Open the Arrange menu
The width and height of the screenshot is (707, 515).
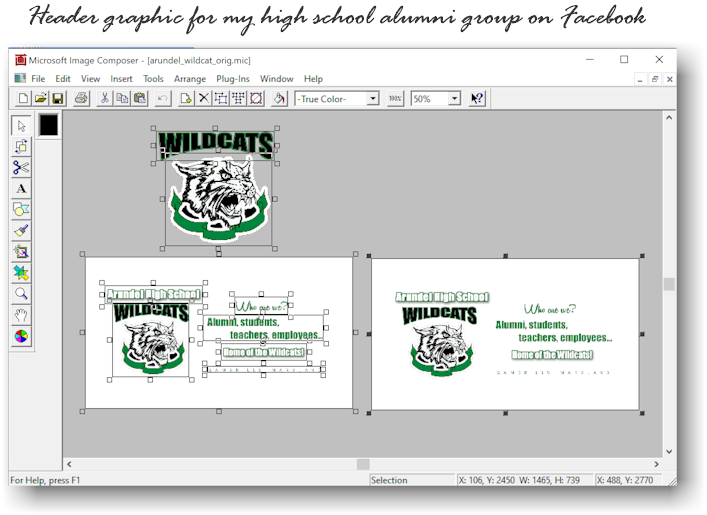point(190,79)
